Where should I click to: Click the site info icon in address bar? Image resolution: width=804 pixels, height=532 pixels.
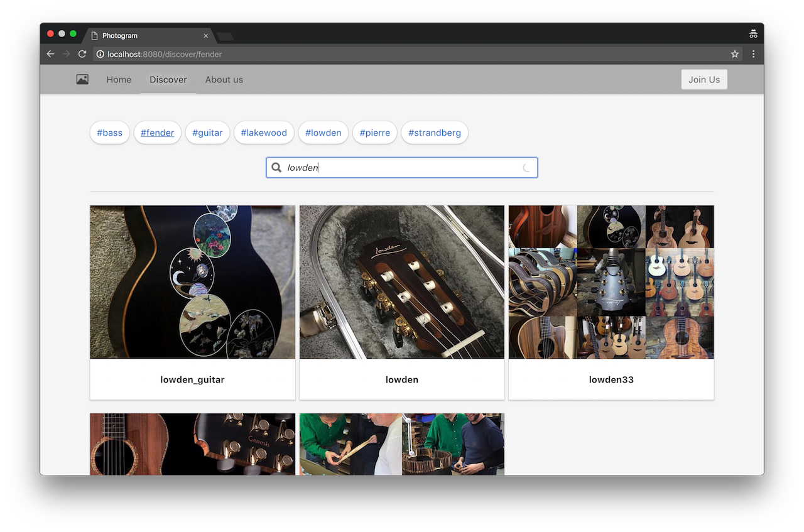100,54
